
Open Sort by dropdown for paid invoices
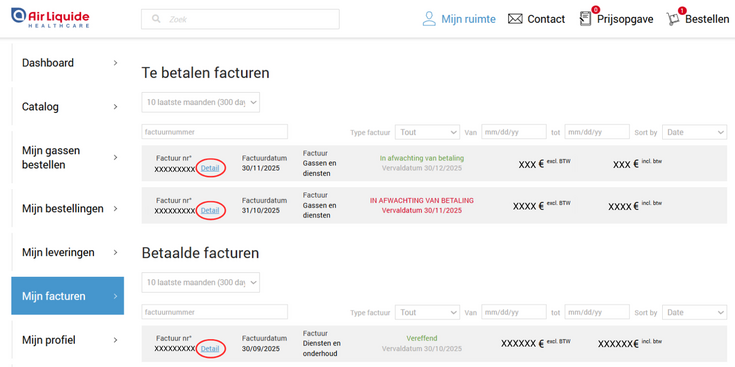tap(694, 312)
